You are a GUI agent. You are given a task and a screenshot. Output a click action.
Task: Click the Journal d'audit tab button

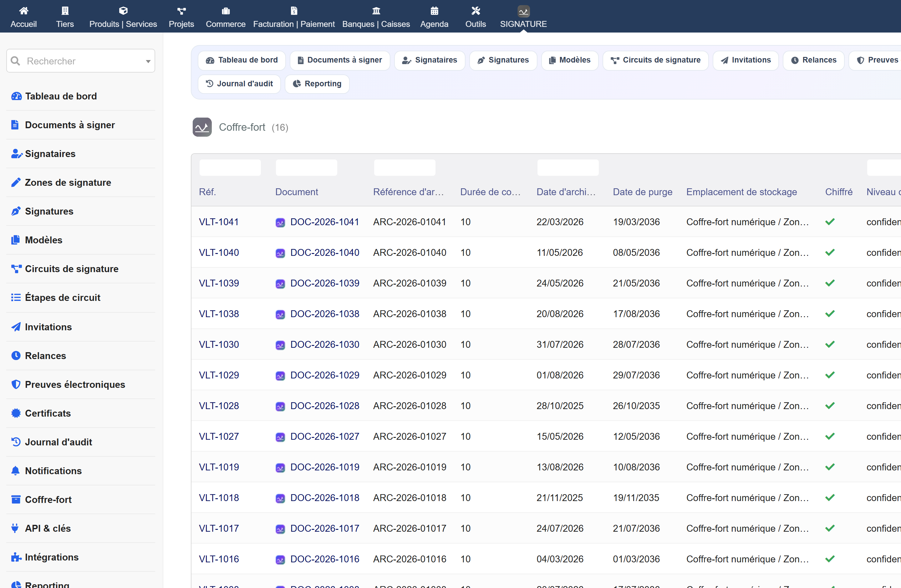click(x=239, y=84)
